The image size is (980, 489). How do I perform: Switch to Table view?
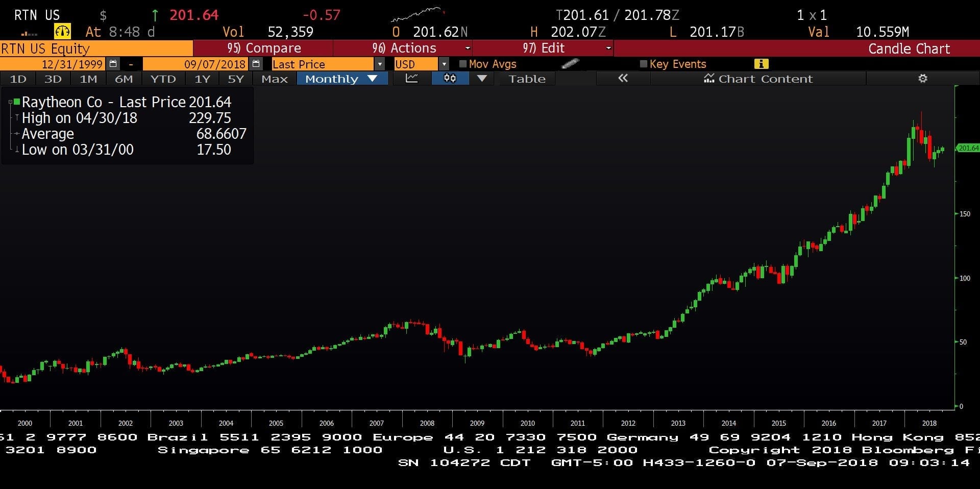pos(527,79)
